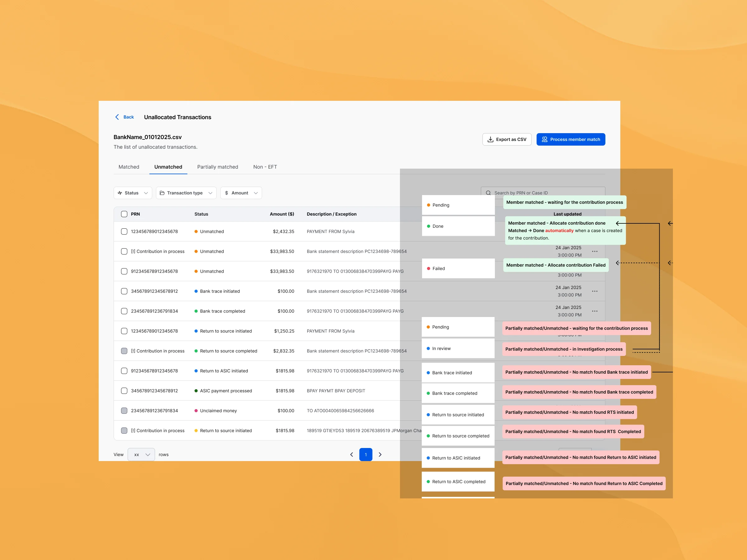Open the rows-per-page xx dropdown
This screenshot has height=560, width=747.
[141, 455]
